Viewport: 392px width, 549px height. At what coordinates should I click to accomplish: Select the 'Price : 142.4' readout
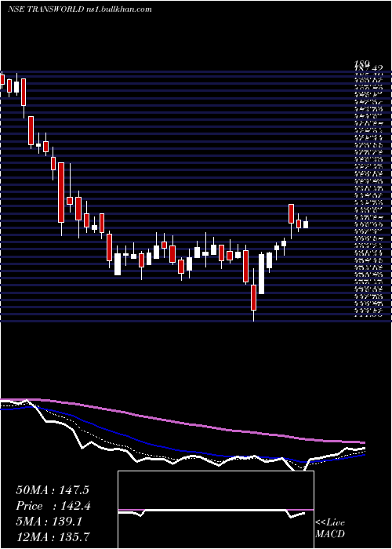click(x=54, y=506)
